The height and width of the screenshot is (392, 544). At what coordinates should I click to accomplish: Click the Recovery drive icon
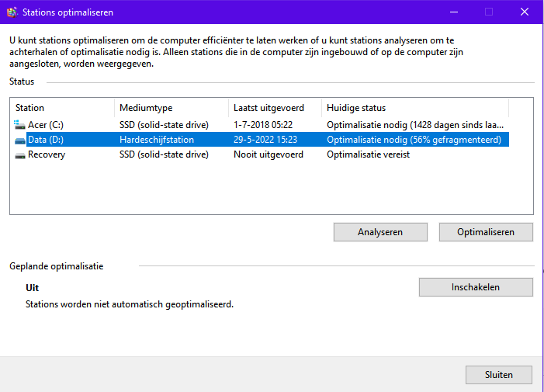coord(19,155)
